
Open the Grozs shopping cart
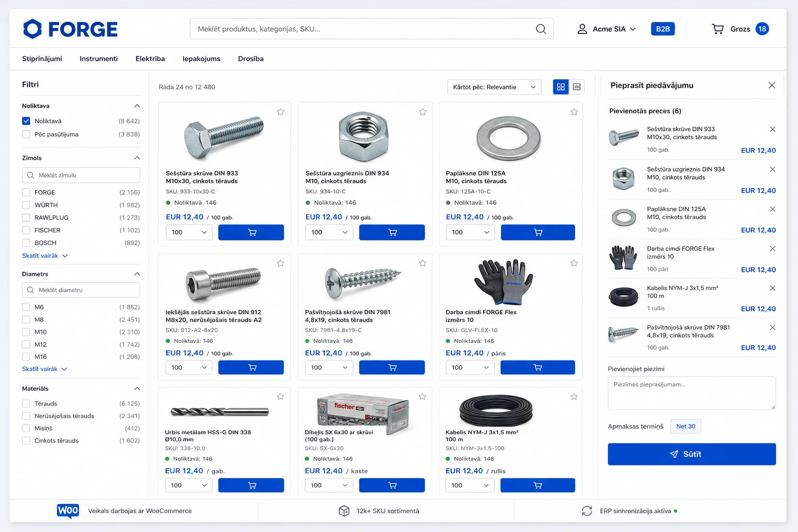[x=740, y=29]
